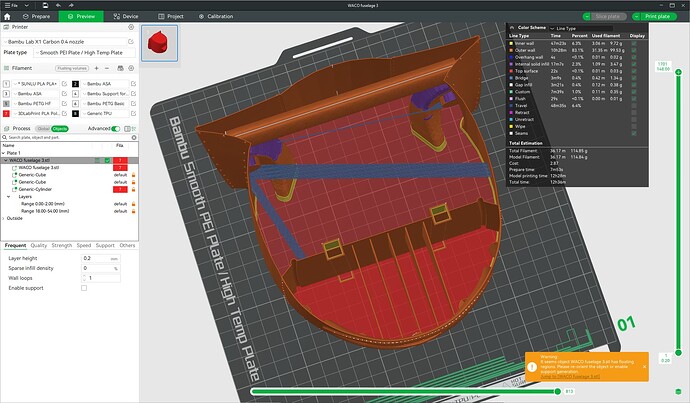690x403 pixels.
Task: Open the Plate type dropdown
Action: [x=85, y=52]
